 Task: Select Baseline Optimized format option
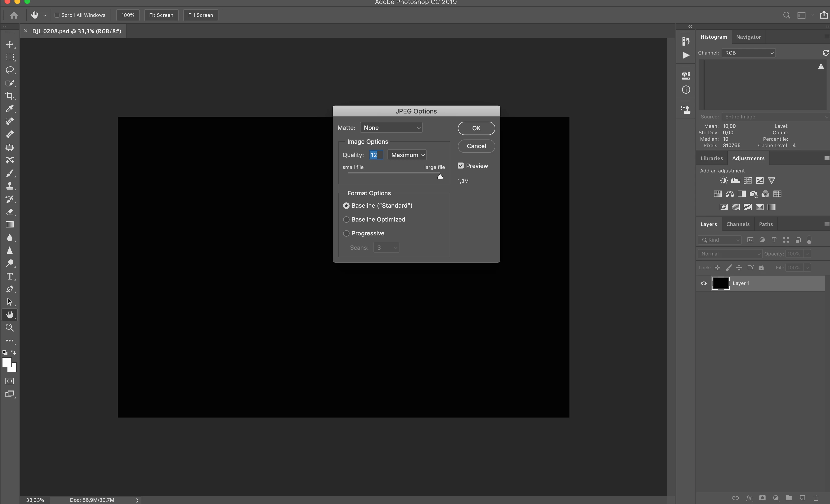click(346, 220)
